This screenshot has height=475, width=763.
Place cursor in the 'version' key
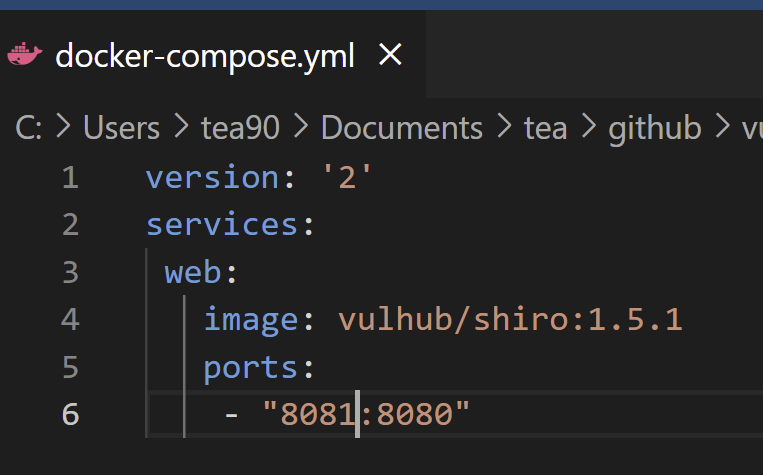point(212,177)
